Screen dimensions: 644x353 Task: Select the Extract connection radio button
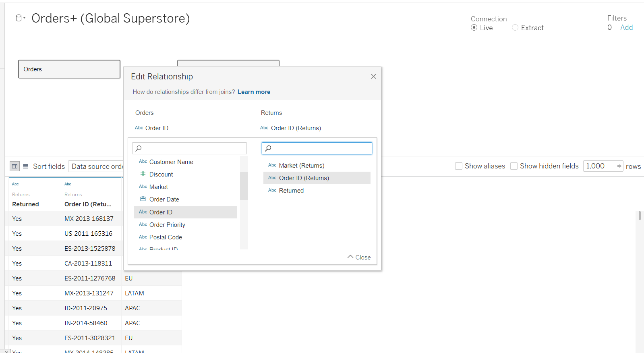515,28
